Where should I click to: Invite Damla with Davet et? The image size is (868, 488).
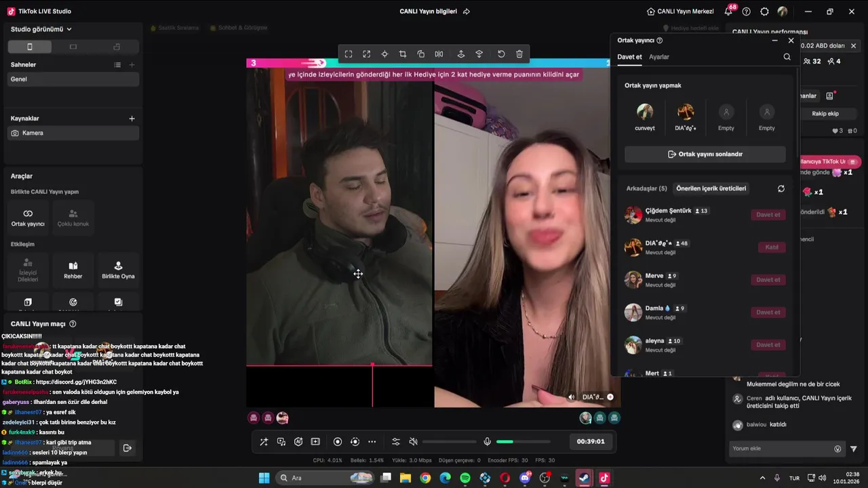[768, 312]
